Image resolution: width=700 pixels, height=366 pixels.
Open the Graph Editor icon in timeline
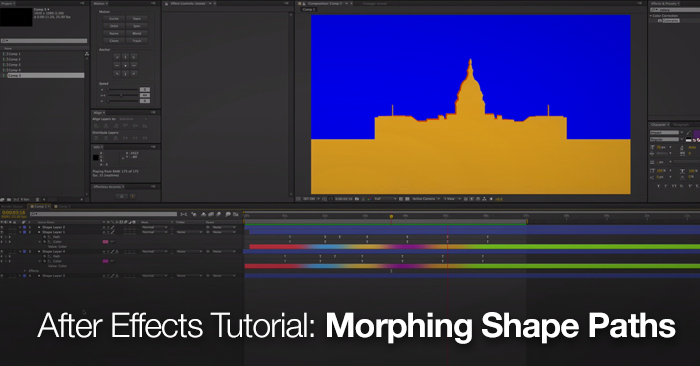[236, 215]
